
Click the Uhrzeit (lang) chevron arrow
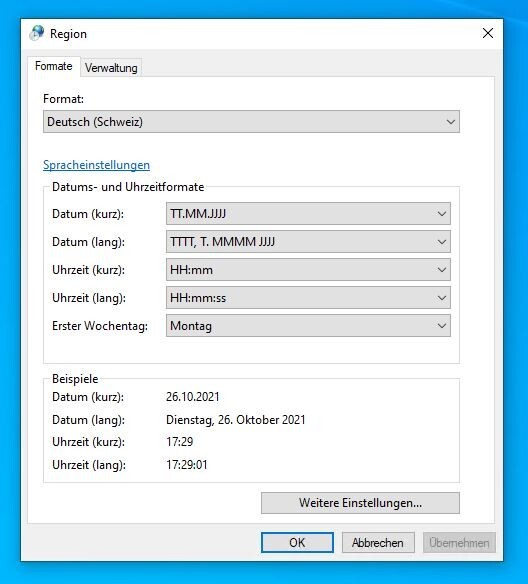442,298
